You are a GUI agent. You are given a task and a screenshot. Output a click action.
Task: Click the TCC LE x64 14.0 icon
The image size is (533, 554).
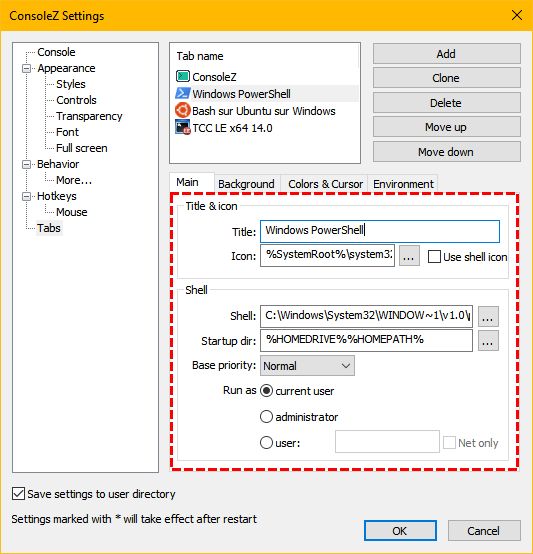(183, 128)
